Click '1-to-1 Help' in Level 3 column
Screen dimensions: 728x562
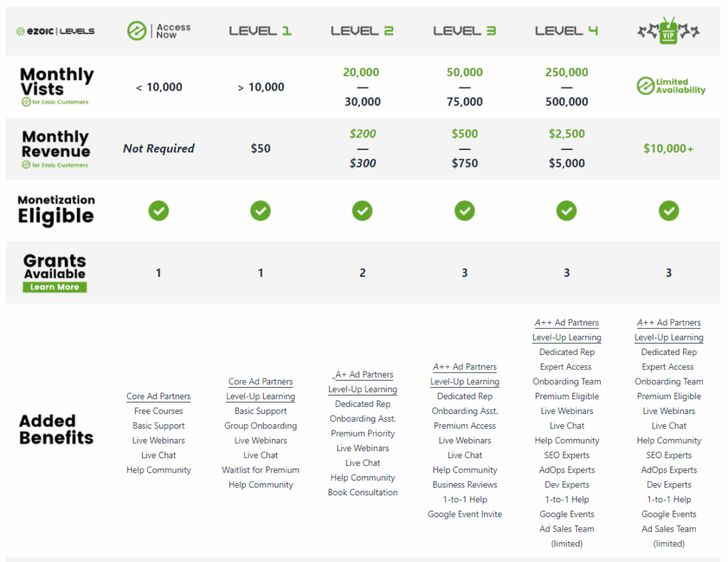[x=465, y=500]
